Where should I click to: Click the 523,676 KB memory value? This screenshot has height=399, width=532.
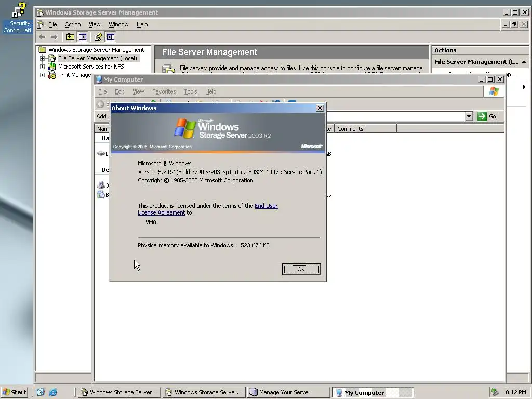point(255,245)
